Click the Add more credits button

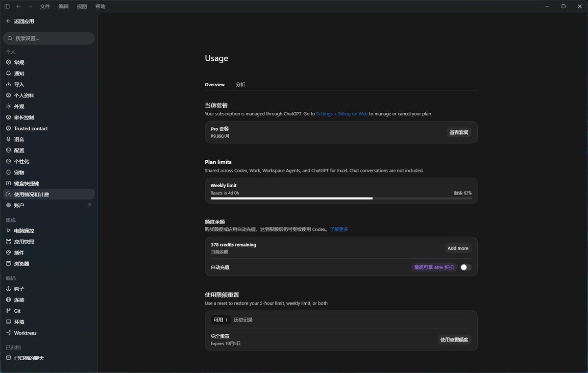coord(458,248)
